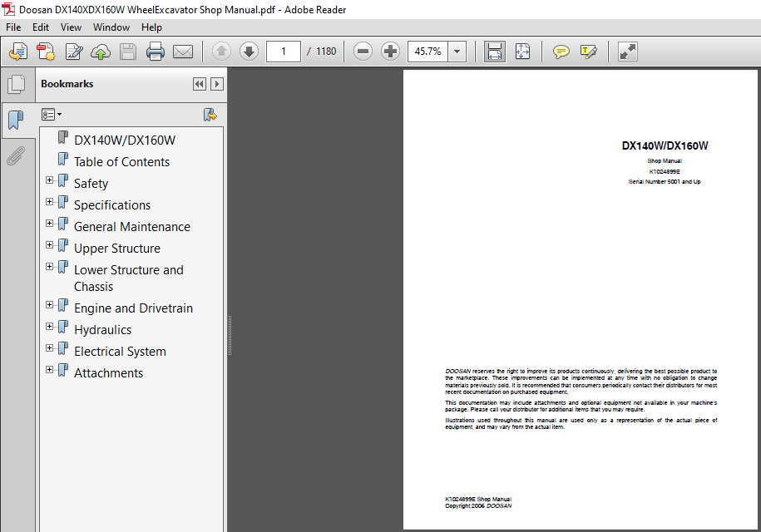Click the Zoom Out minus button
761x532 pixels.
coord(363,52)
